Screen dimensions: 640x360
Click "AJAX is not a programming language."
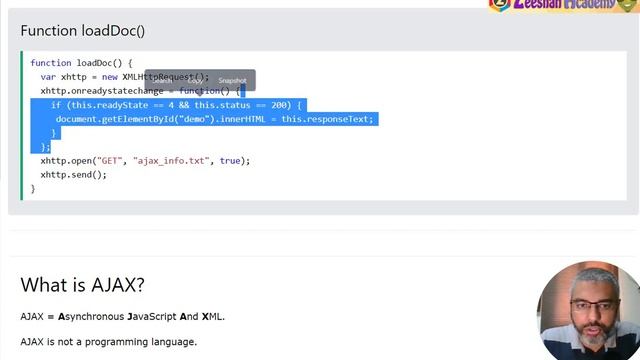[x=109, y=342]
